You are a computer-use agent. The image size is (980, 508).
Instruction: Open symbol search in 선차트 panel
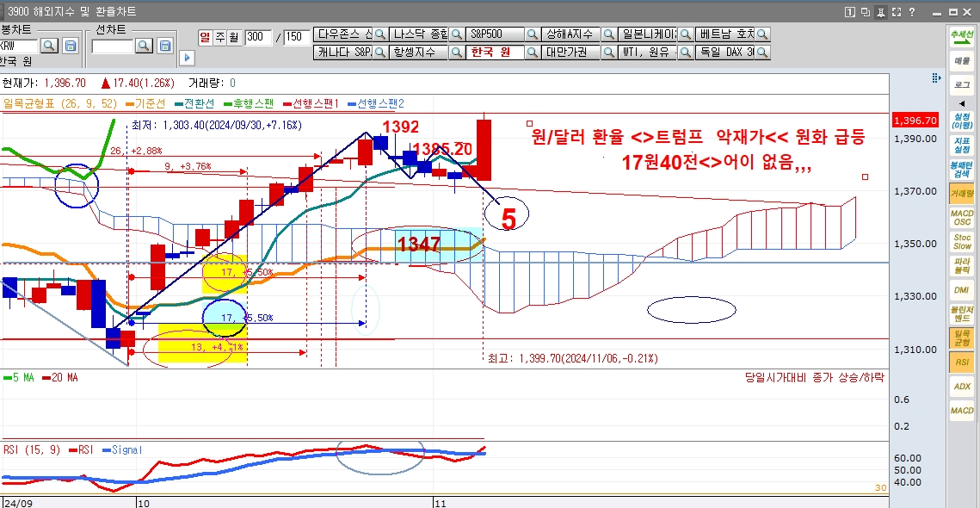pos(145,46)
